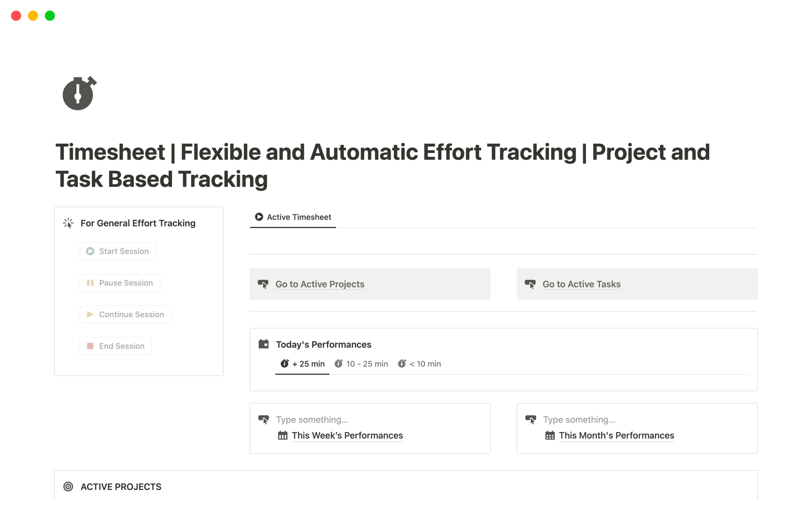This screenshot has width=812, height=508.
Task: Click the Continue Session button
Action: 125,314
